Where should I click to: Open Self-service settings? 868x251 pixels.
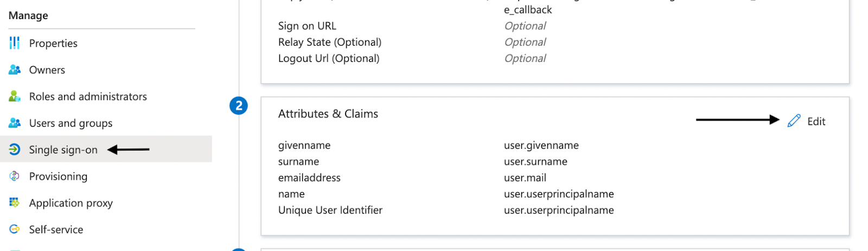coord(56,230)
